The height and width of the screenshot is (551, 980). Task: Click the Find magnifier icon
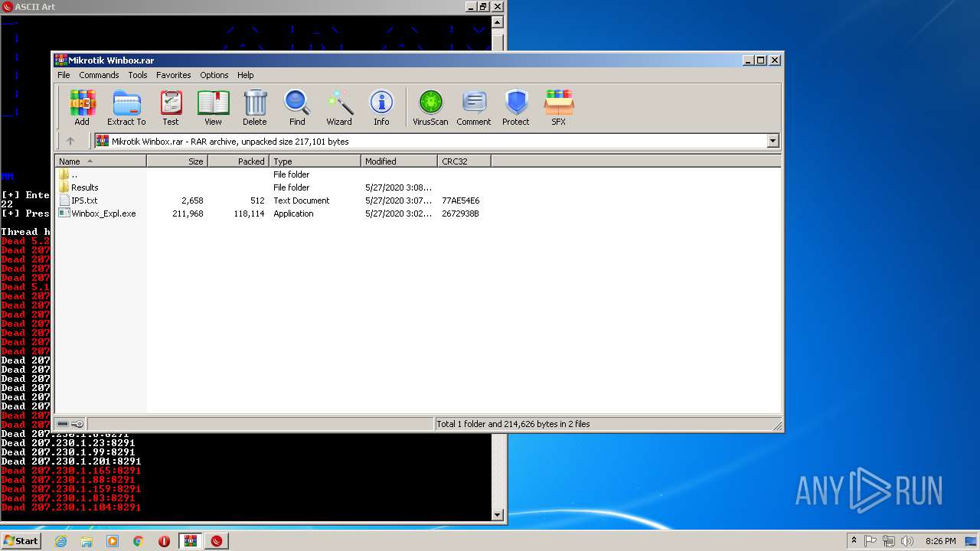coord(297,107)
